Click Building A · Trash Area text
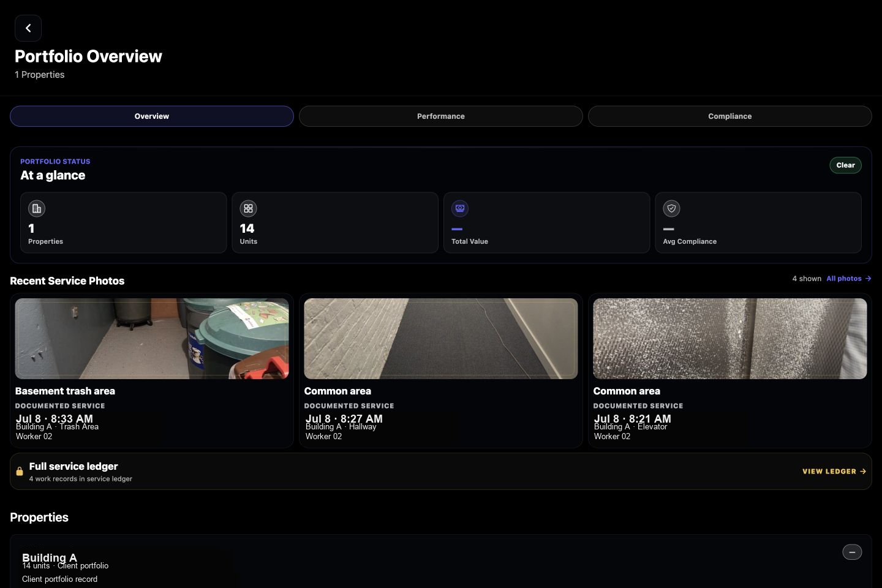The image size is (882, 588). pos(57,427)
